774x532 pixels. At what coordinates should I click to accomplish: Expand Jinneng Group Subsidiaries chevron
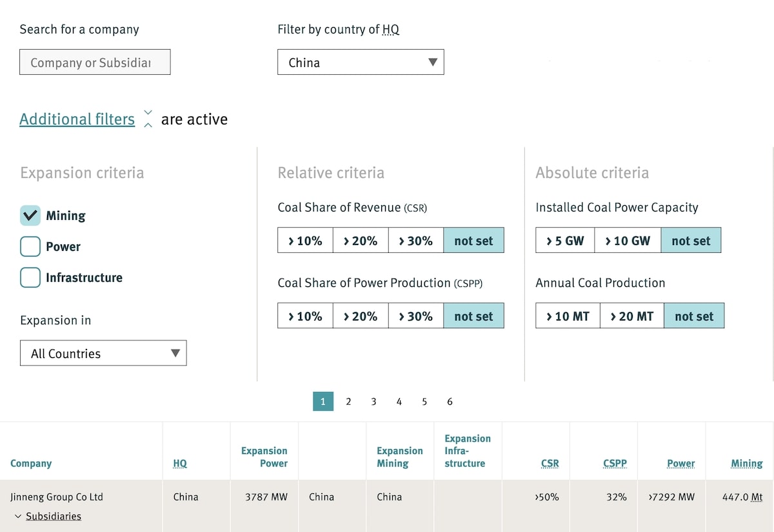pos(18,517)
